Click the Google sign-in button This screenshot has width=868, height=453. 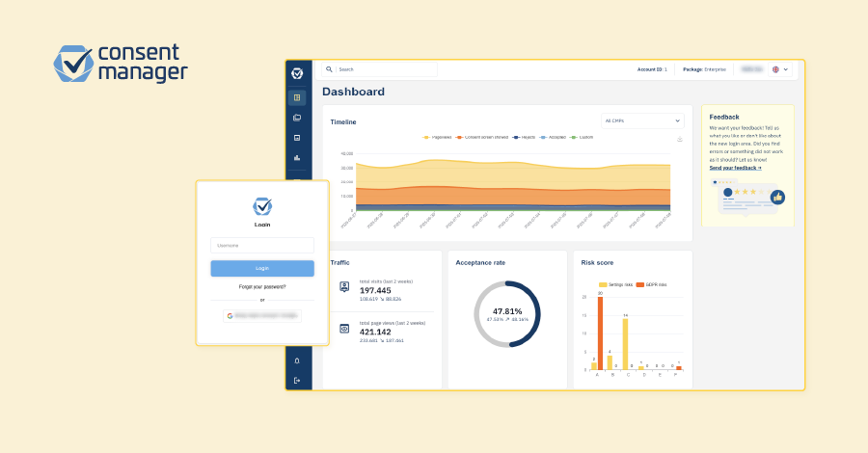click(262, 316)
